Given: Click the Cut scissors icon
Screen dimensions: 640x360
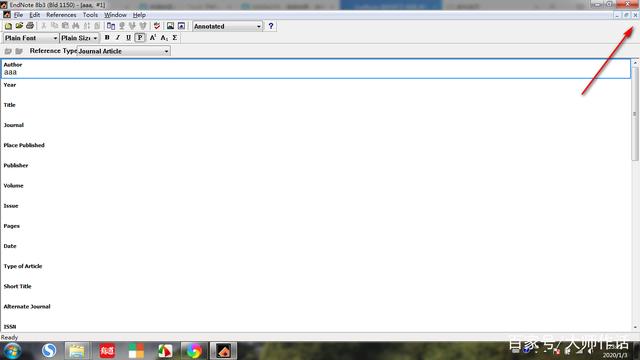Looking at the screenshot, I should 44,26.
